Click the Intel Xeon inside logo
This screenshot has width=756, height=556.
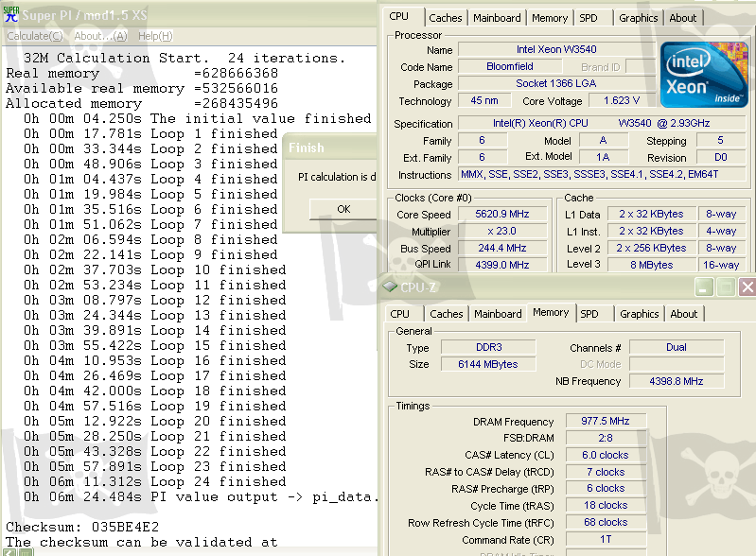(703, 75)
